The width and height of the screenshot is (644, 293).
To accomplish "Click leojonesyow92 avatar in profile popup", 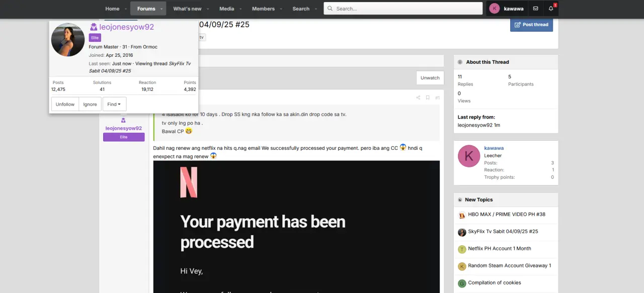I will (68, 40).
